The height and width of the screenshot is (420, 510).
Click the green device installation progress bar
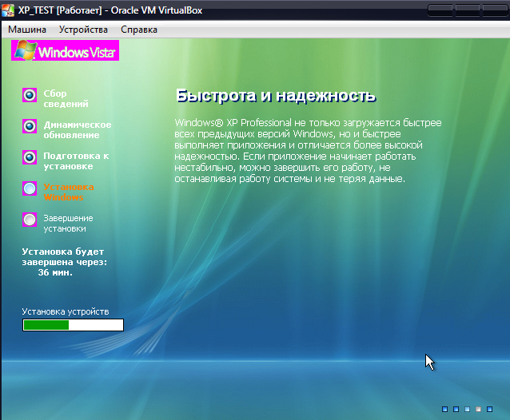[x=74, y=325]
